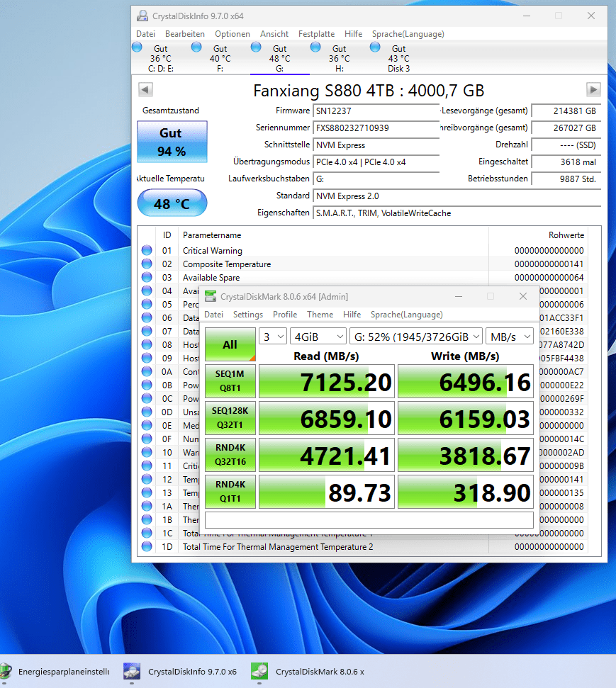This screenshot has width=616, height=688.
Task: Click the Rohwerte column header
Action: (x=566, y=235)
